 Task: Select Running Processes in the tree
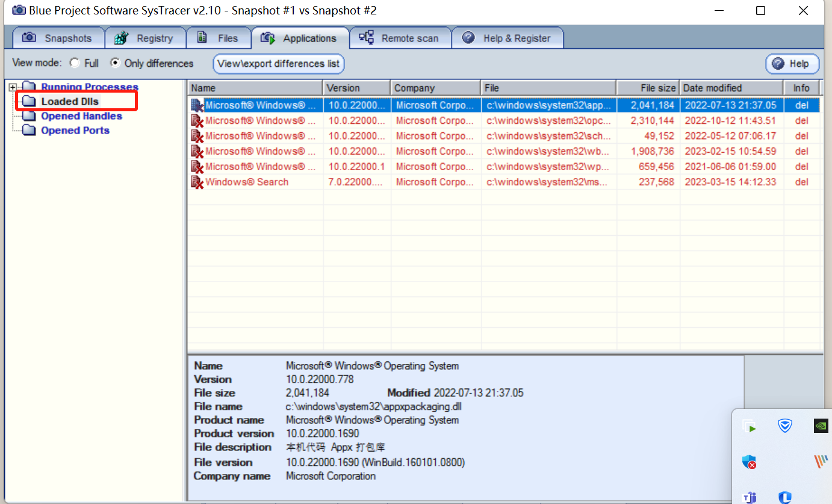coord(90,87)
